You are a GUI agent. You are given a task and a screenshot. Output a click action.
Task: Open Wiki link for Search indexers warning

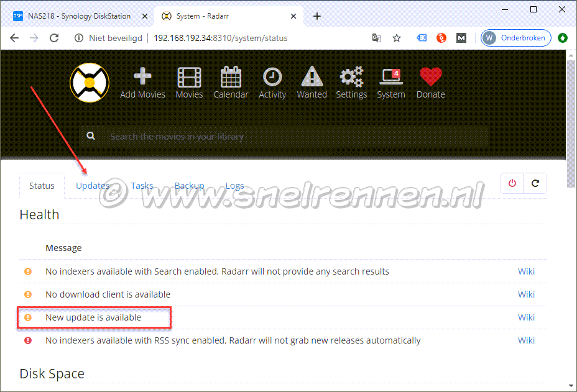pyautogui.click(x=526, y=271)
